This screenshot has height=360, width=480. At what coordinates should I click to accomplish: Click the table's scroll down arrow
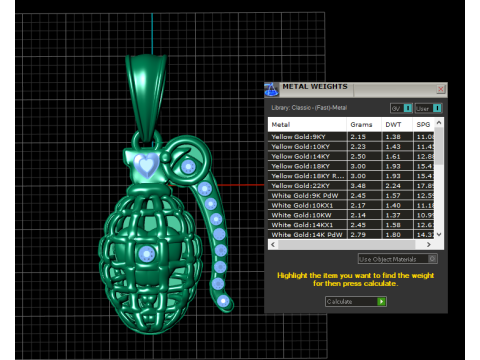tap(439, 235)
